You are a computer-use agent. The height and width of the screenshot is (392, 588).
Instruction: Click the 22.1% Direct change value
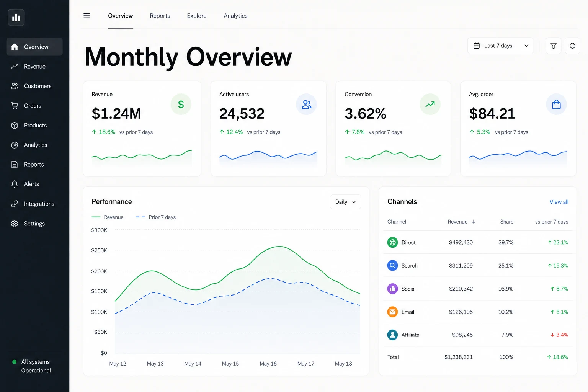pyautogui.click(x=558, y=242)
